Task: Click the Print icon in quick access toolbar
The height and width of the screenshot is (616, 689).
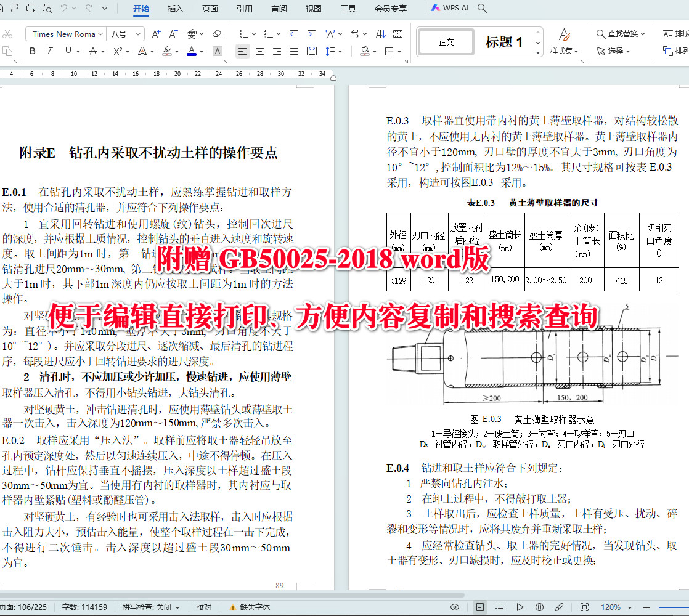Action: pos(30,7)
